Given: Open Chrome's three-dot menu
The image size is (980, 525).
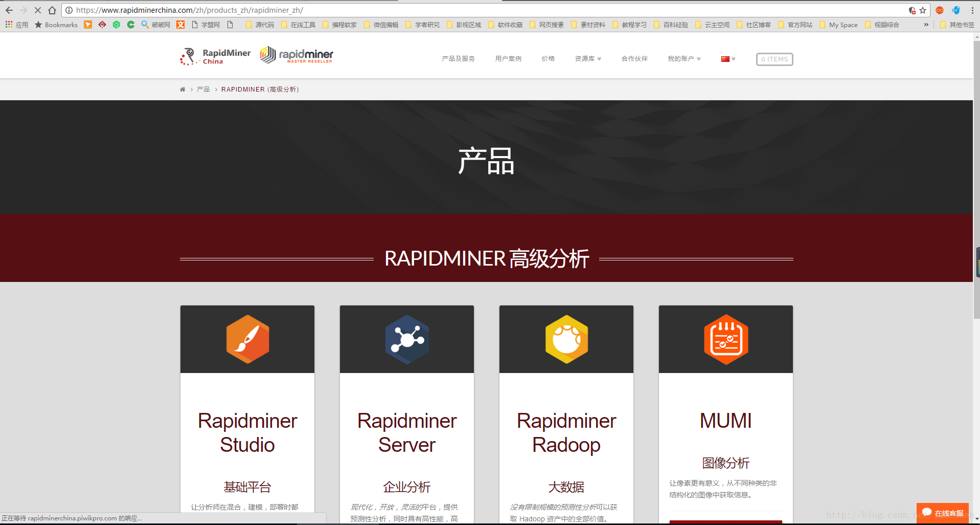Looking at the screenshot, I should point(972,10).
